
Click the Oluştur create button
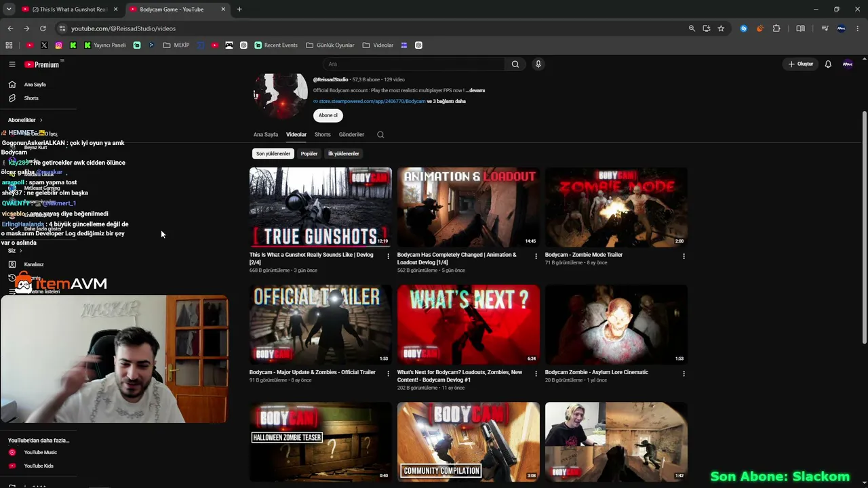click(801, 64)
